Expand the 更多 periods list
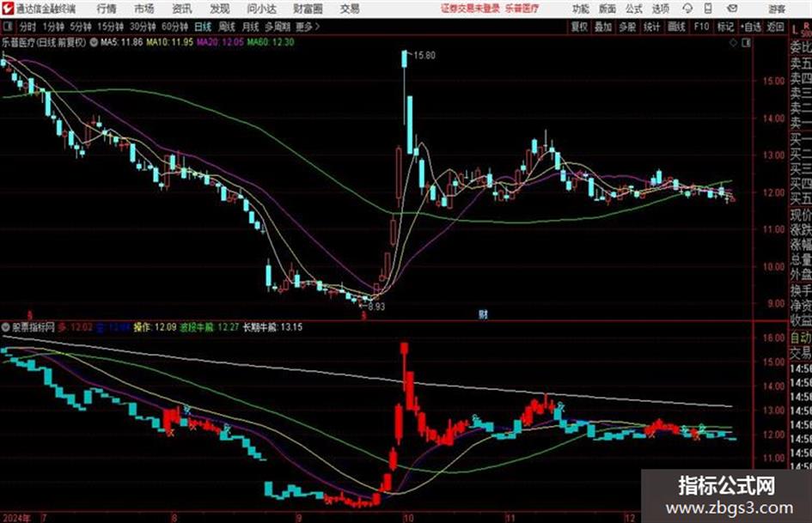This screenshot has width=812, height=523. click(307, 27)
